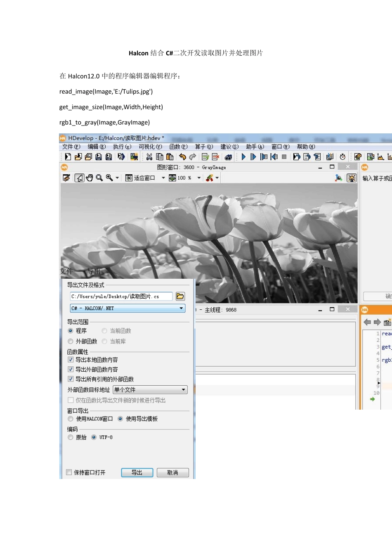Click the back arrow in program window

(367, 322)
